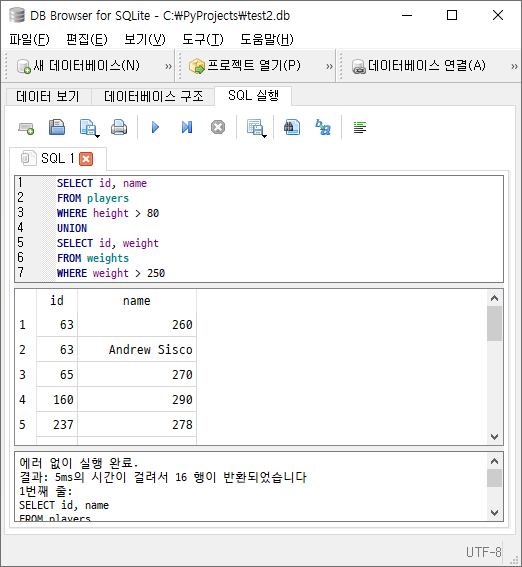Expand the project toolbar overflow chevron

(329, 67)
